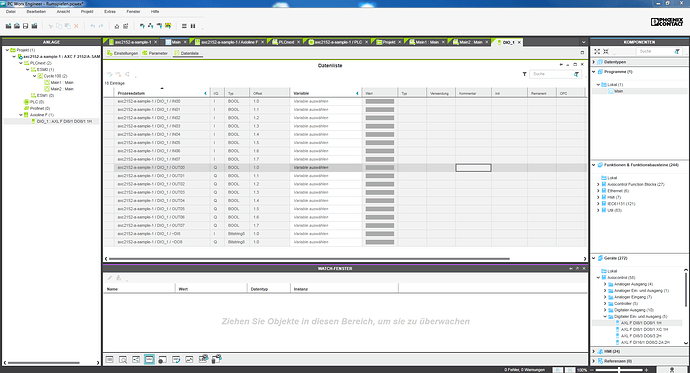Expand the IEC61131 (121) library folder
Screen dimensions: 690x373
[x=598, y=204]
